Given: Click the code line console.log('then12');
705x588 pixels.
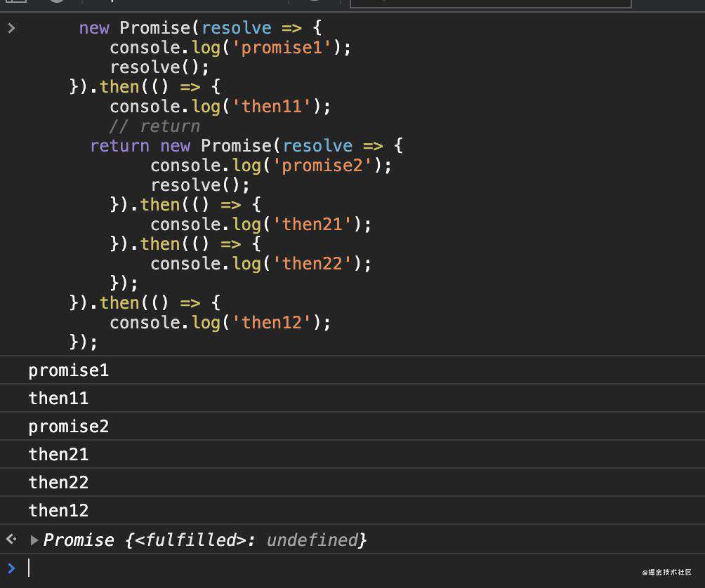Looking at the screenshot, I should 220,323.
